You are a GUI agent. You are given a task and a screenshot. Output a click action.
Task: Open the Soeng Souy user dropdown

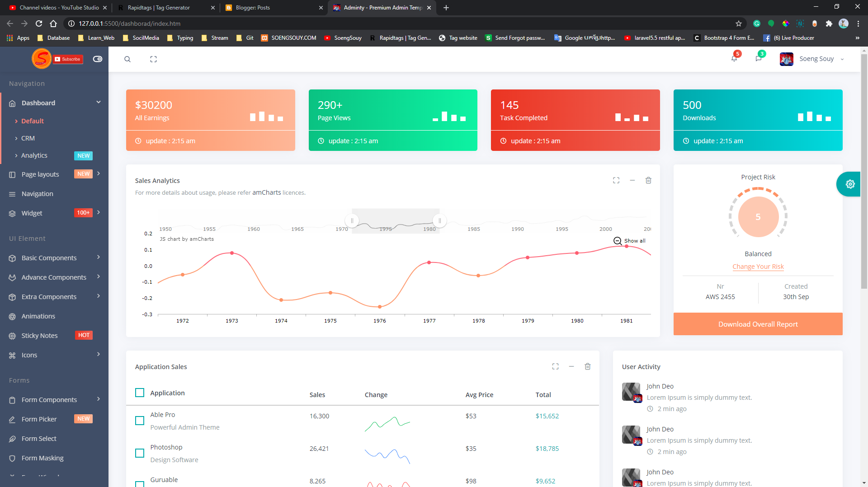tap(812, 59)
